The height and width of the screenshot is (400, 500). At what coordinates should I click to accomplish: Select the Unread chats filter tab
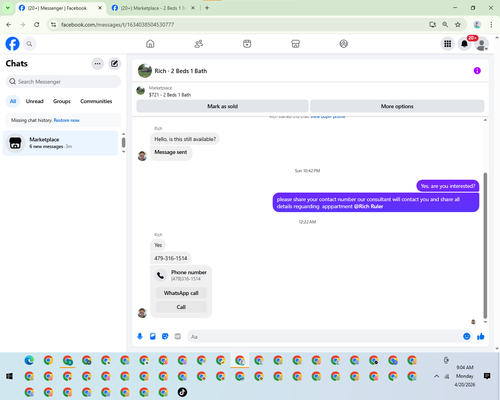click(35, 101)
